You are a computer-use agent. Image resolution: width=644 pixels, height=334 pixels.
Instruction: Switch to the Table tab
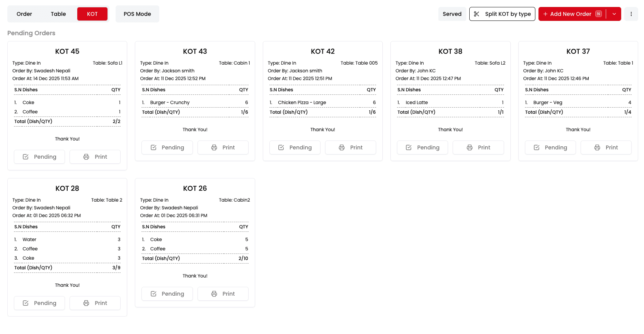[x=58, y=14]
